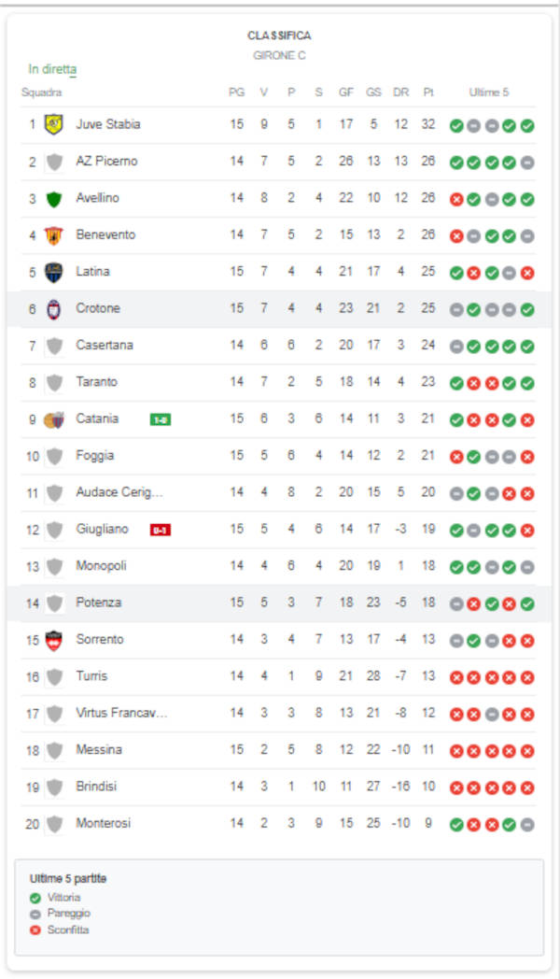Switch to the In diretta tab
Screen dimensions: 560x979
click(x=52, y=69)
